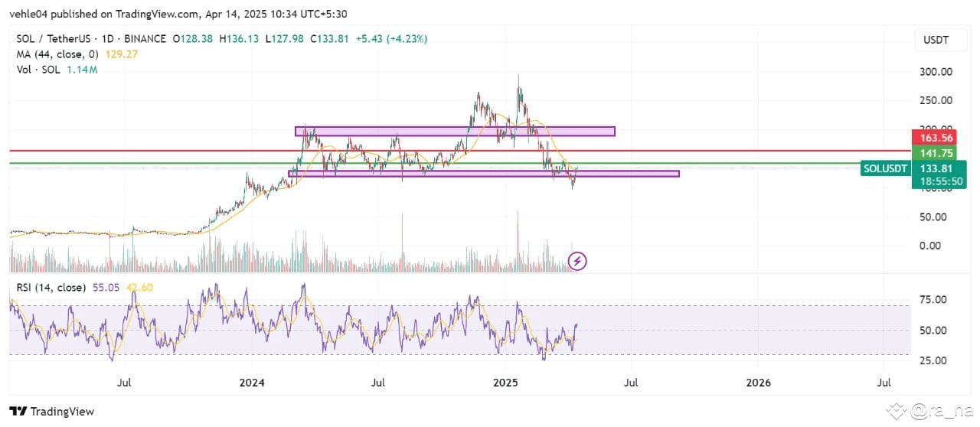Click the 300.00 price axis label

tap(936, 72)
